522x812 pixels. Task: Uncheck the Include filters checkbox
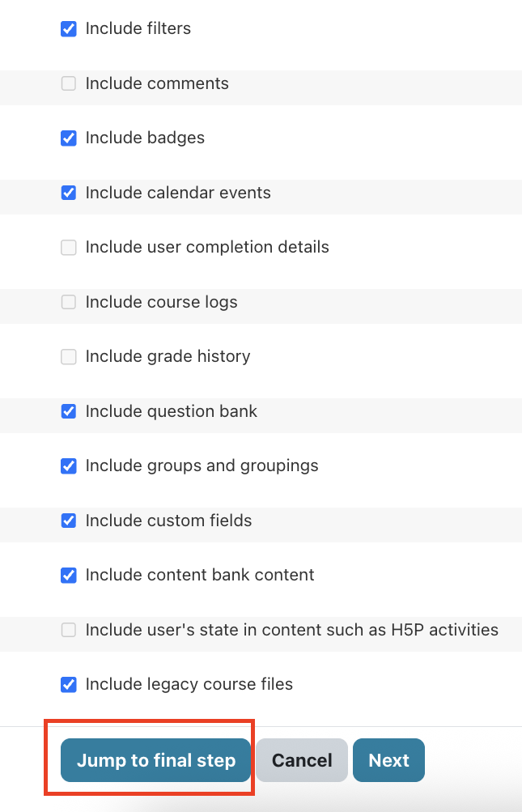click(x=69, y=29)
